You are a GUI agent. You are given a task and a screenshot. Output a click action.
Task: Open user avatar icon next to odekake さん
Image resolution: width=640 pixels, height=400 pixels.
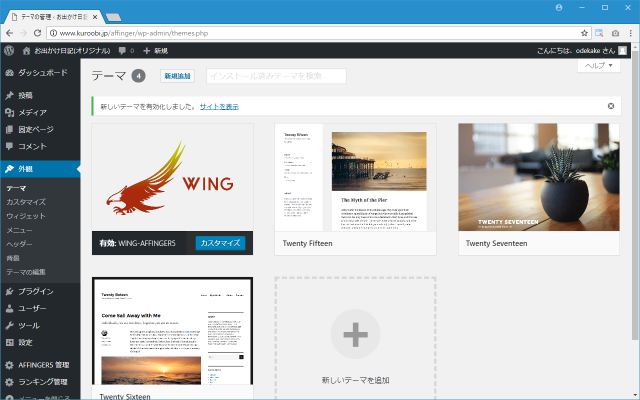coord(622,51)
